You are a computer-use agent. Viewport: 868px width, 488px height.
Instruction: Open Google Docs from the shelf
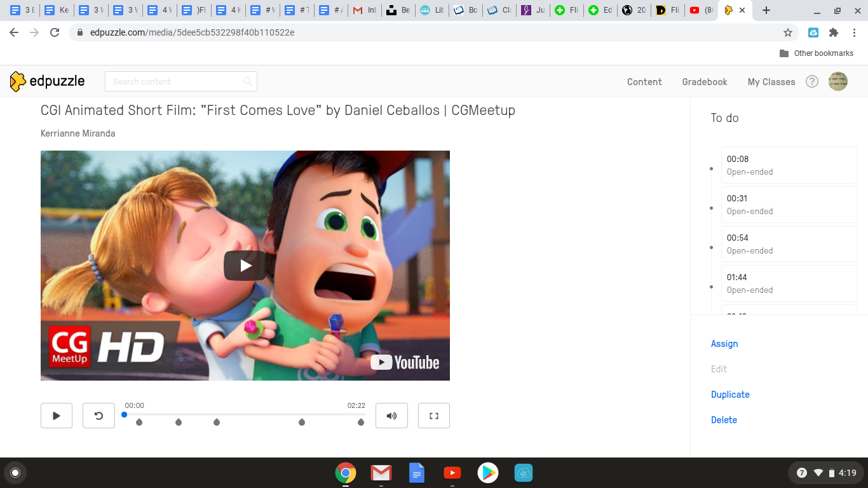coord(417,473)
